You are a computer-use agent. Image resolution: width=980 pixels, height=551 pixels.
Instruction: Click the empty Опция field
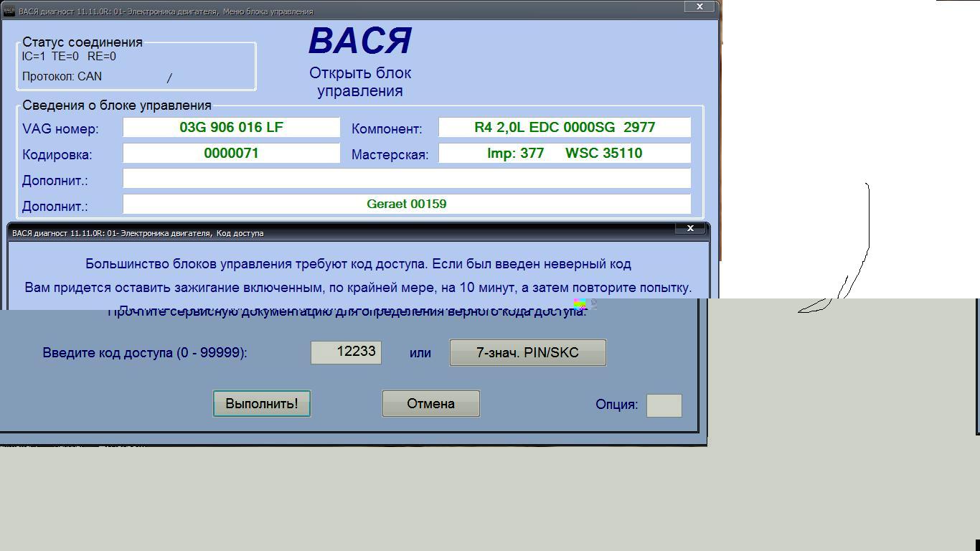[x=664, y=405]
